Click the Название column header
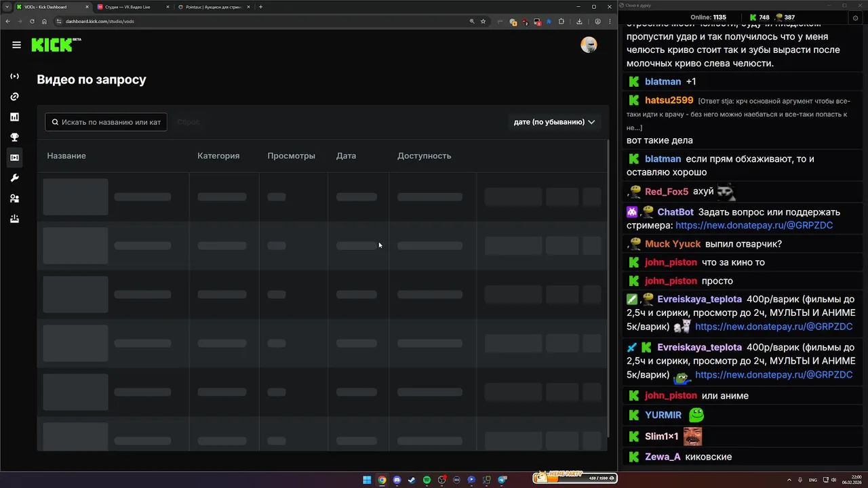 click(66, 156)
